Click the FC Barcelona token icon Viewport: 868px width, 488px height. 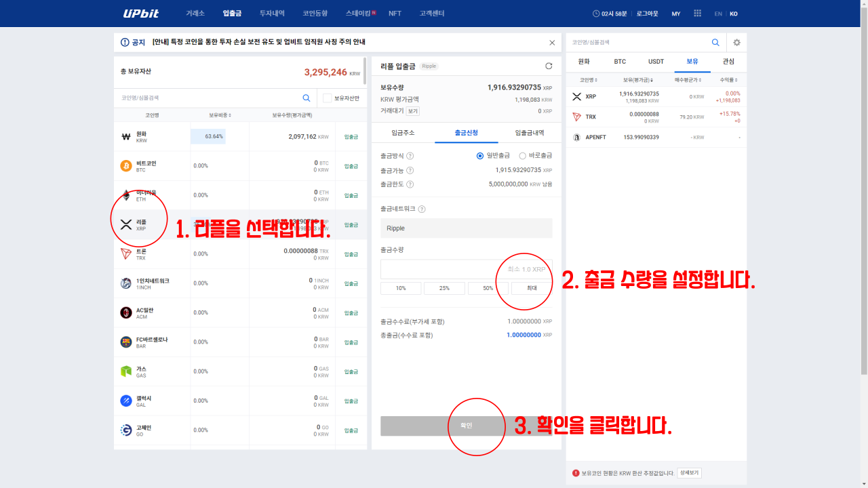(x=125, y=342)
